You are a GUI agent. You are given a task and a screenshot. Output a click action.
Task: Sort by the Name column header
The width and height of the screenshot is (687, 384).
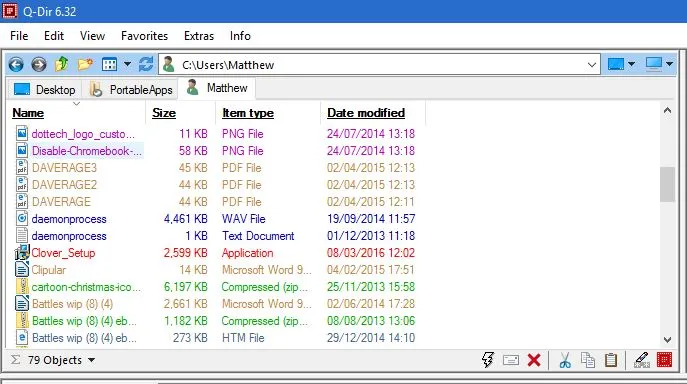tap(28, 113)
